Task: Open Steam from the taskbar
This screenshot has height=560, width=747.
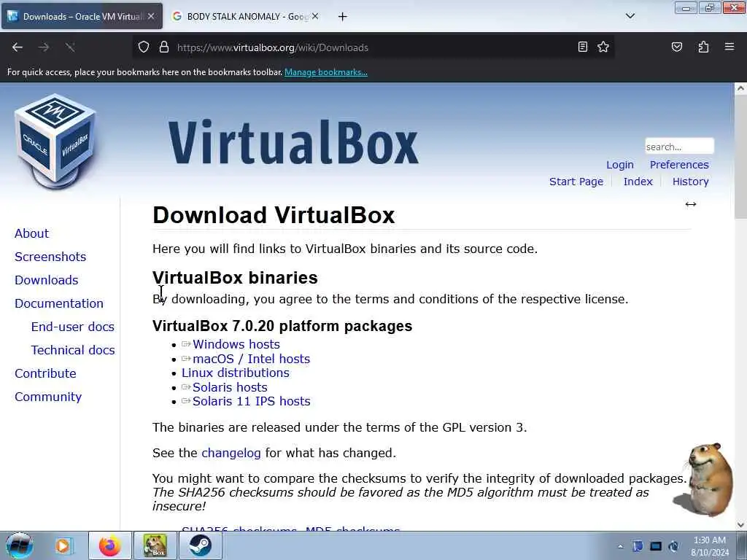Action: pyautogui.click(x=200, y=545)
